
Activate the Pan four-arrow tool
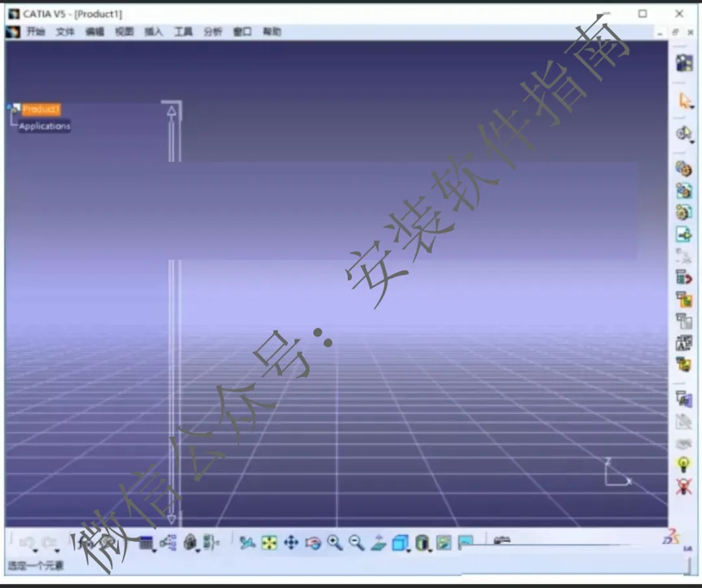[x=291, y=543]
